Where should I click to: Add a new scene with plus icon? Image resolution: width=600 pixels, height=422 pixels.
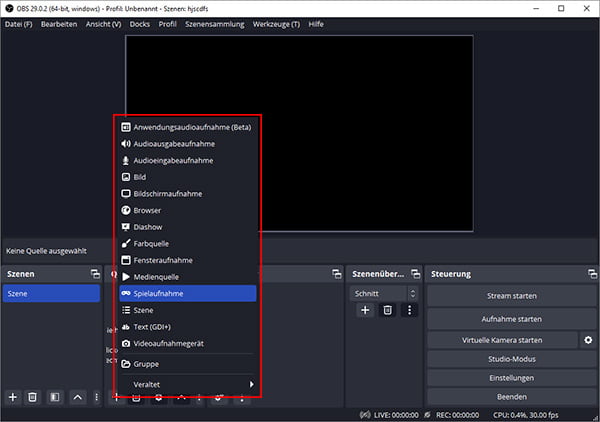(x=13, y=397)
